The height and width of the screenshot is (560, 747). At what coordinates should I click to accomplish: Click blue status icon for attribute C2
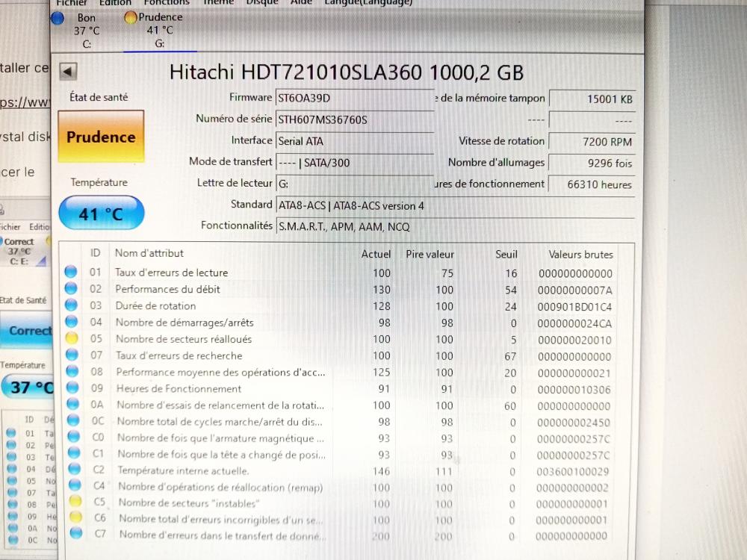tap(74, 469)
